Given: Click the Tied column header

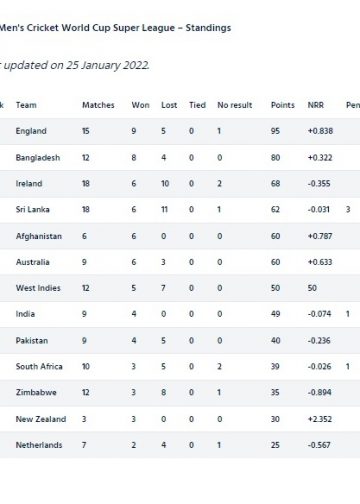Looking at the screenshot, I should 197,105.
